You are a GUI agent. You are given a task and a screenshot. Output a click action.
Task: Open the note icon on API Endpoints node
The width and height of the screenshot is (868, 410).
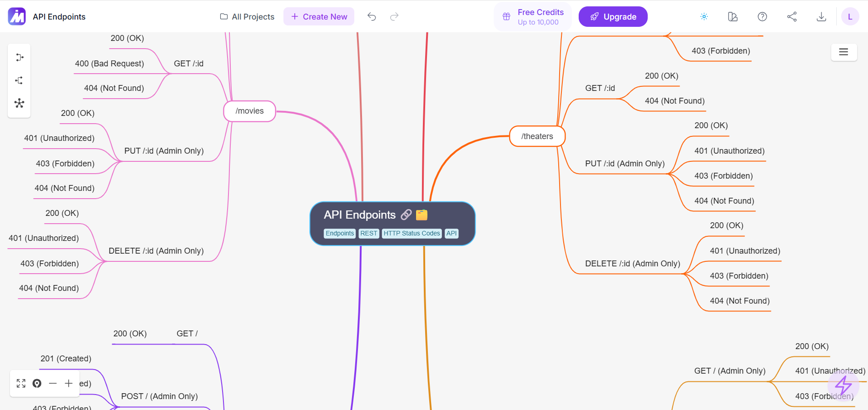click(x=422, y=215)
